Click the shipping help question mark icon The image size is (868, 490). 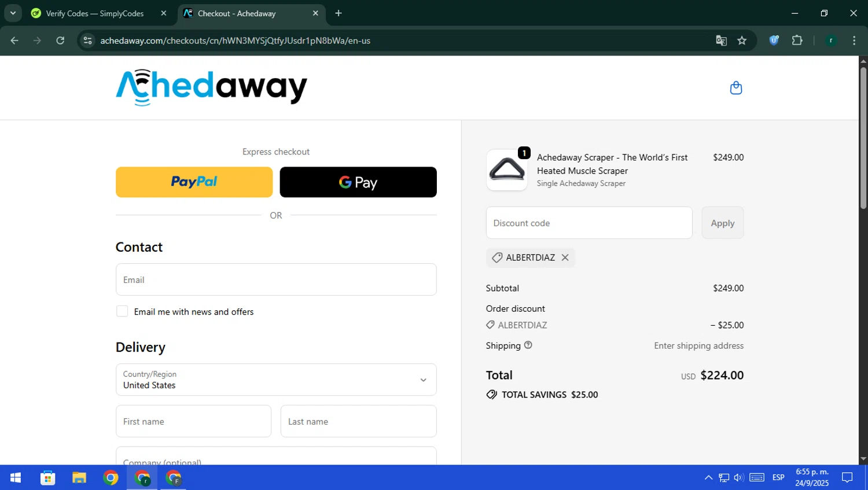tap(528, 345)
